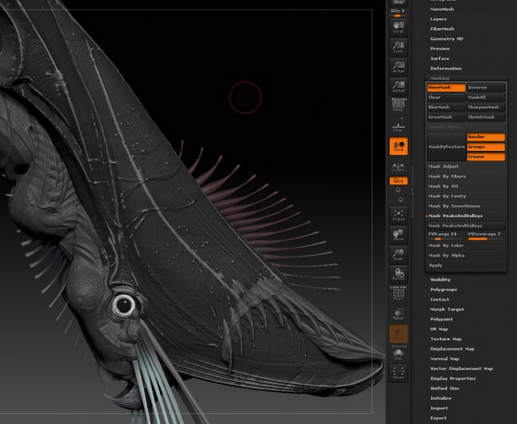Click the Inverse mask button

486,88
